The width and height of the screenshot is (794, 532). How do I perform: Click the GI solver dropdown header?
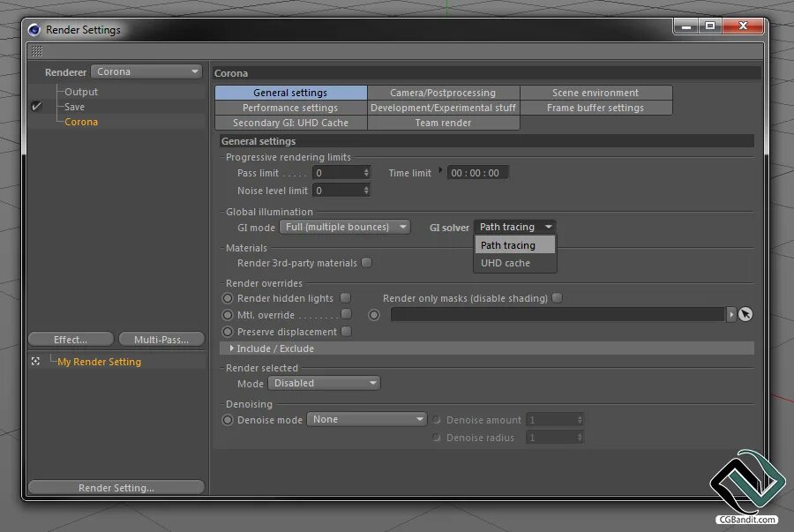(x=515, y=227)
